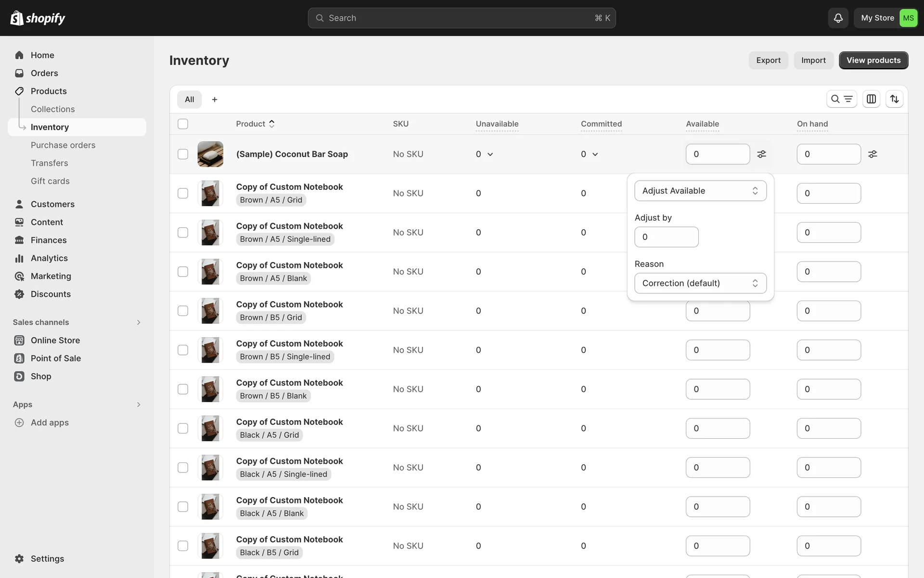Image resolution: width=924 pixels, height=578 pixels.
Task: Click the plus icon to add view
Action: pos(215,99)
